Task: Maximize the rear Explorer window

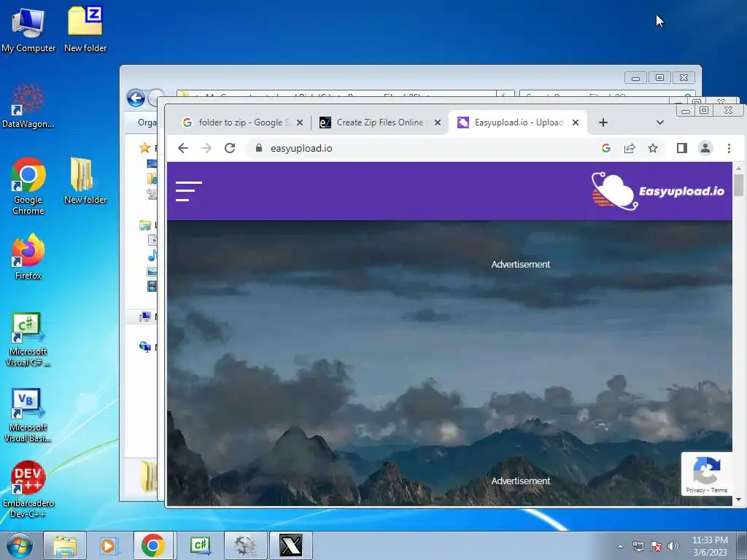Action: (659, 77)
